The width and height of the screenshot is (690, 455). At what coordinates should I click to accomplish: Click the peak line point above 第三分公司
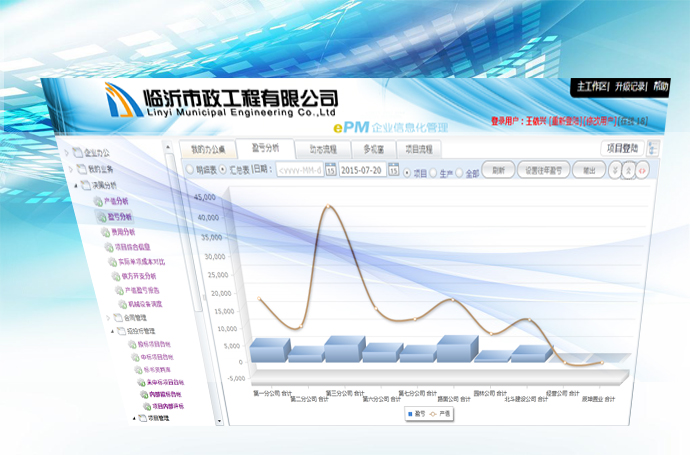pyautogui.click(x=328, y=206)
